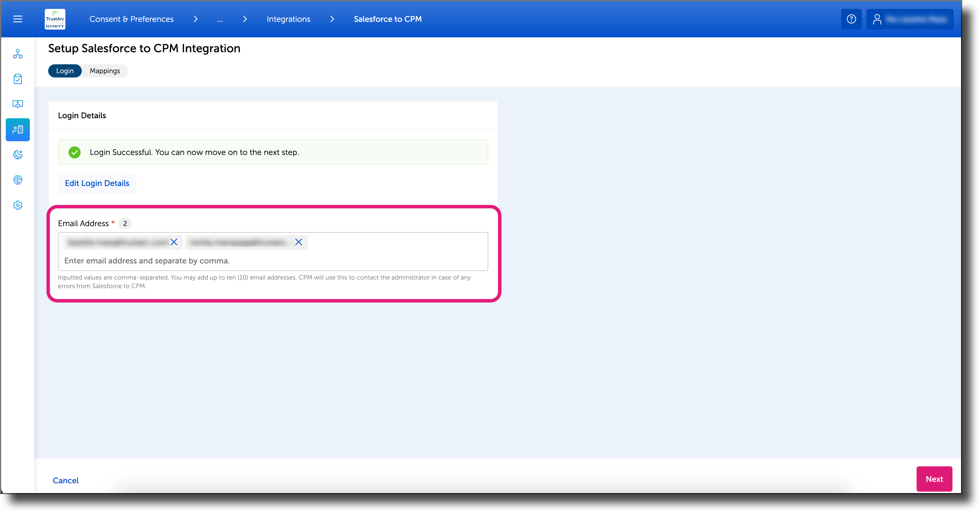The image size is (980, 512).
Task: Click the Cancel link
Action: (65, 480)
